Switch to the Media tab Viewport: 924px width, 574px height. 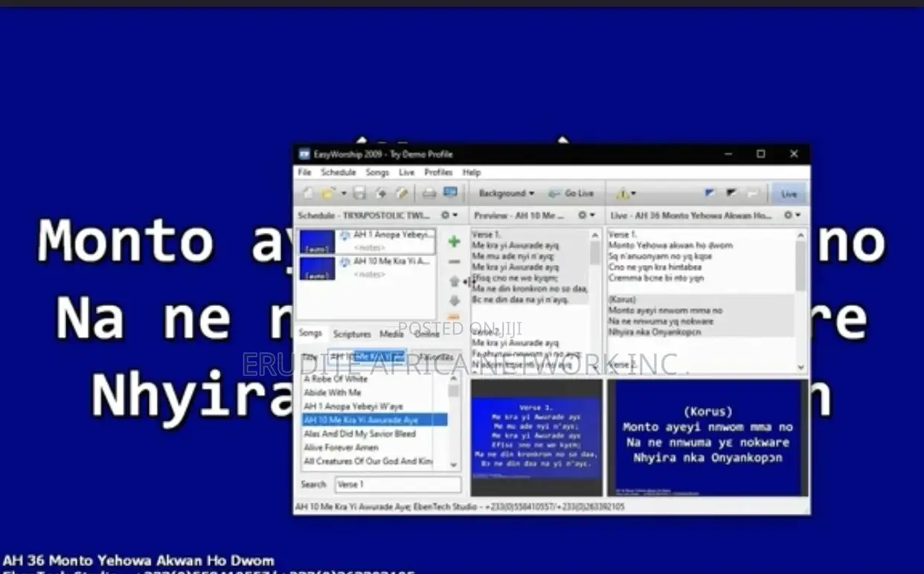coord(391,334)
